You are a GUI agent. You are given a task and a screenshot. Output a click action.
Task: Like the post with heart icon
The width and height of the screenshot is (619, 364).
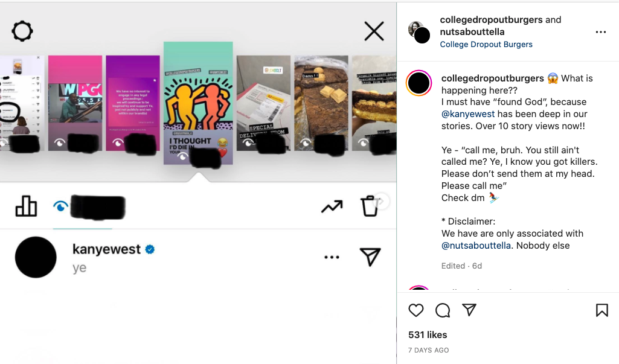pyautogui.click(x=416, y=310)
